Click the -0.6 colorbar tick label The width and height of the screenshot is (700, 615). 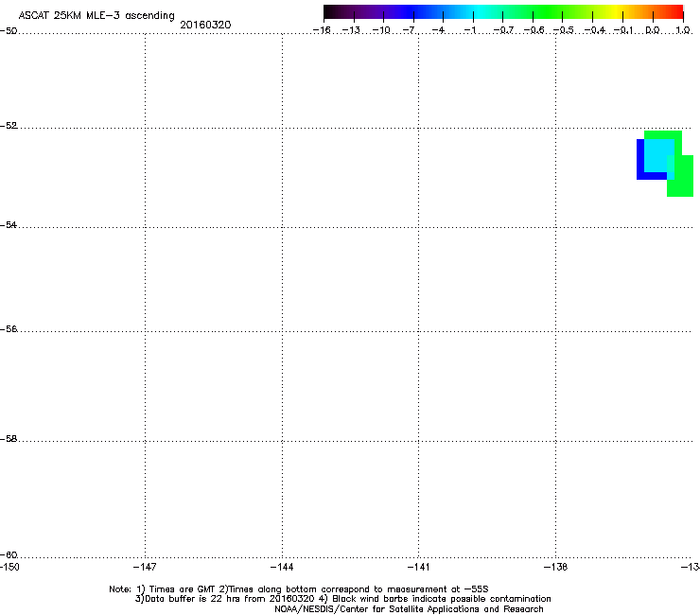534,30
